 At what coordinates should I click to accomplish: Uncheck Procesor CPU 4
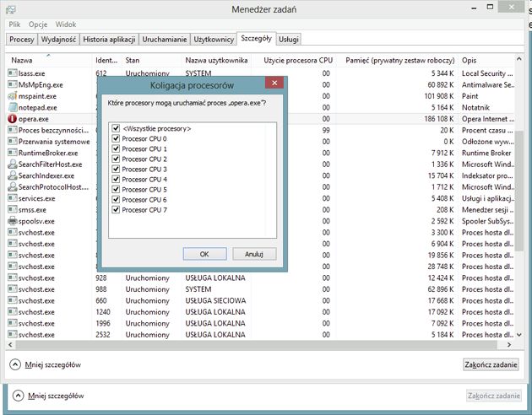click(116, 179)
